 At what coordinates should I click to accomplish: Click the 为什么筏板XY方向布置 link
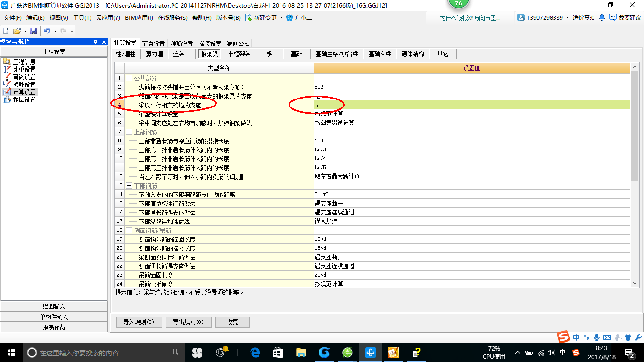470,18
